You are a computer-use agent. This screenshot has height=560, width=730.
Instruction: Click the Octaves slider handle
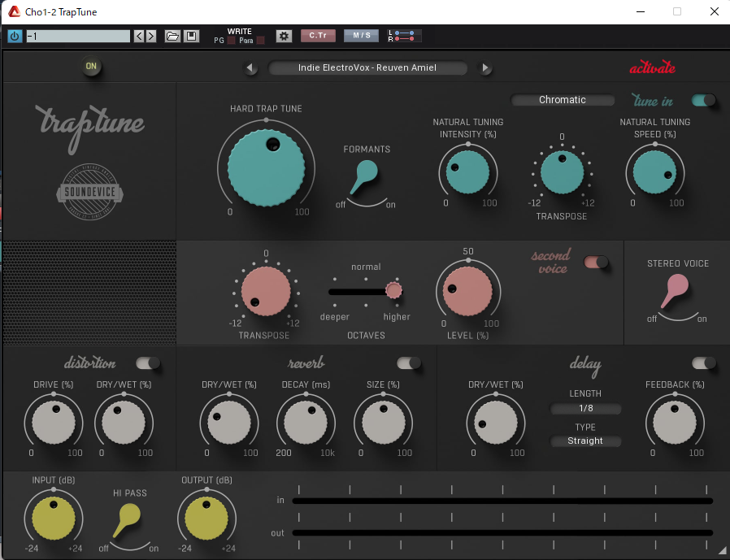point(394,290)
